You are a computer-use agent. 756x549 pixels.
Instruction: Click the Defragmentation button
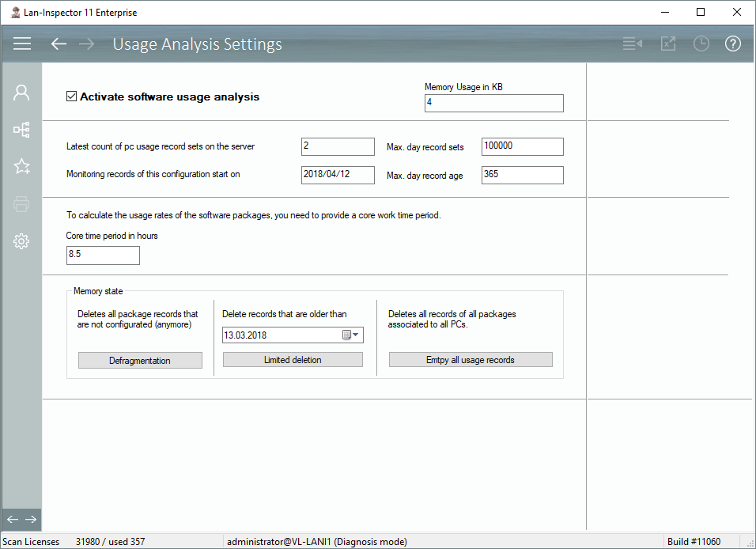pos(140,360)
